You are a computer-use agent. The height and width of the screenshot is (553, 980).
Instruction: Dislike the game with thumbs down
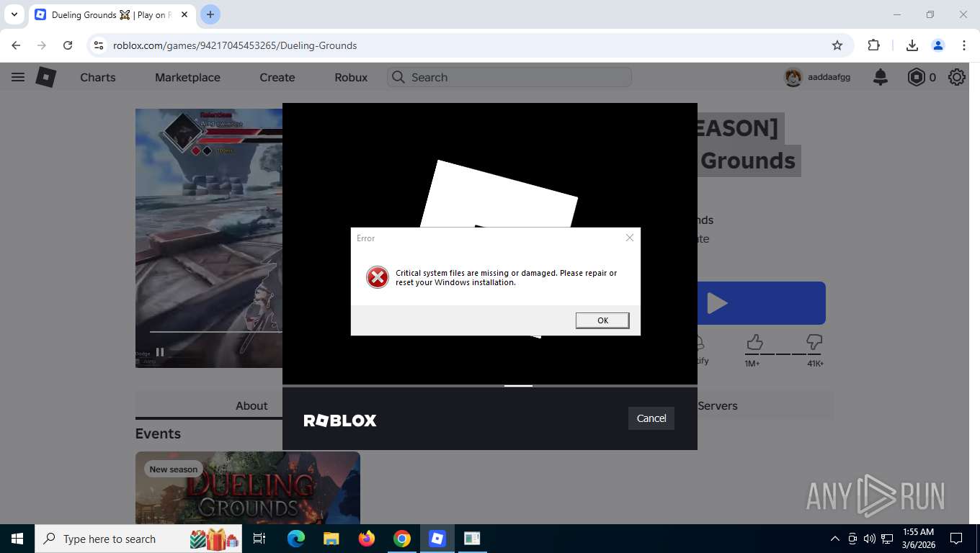(814, 342)
